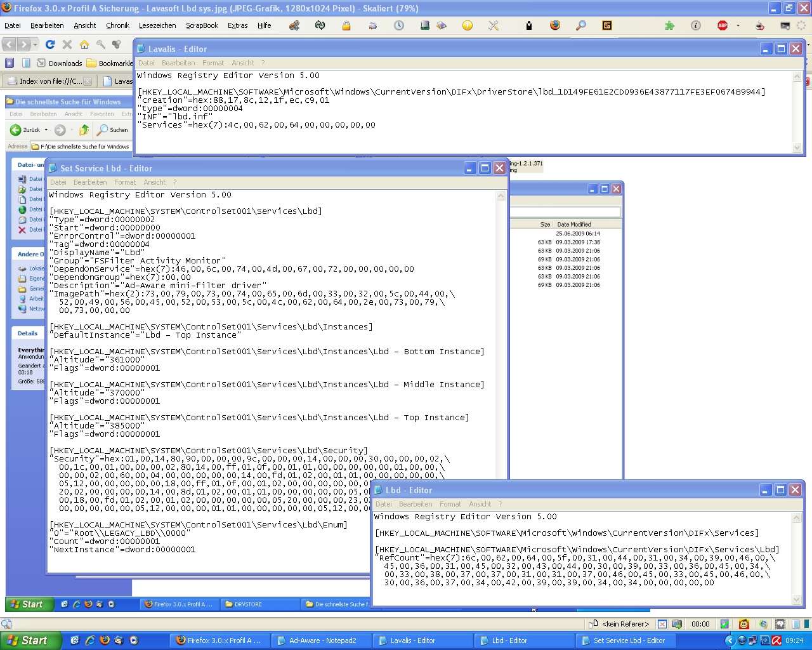This screenshot has height=650, width=812.
Task: Open Firefox's Datei menu
Action: [x=13, y=25]
